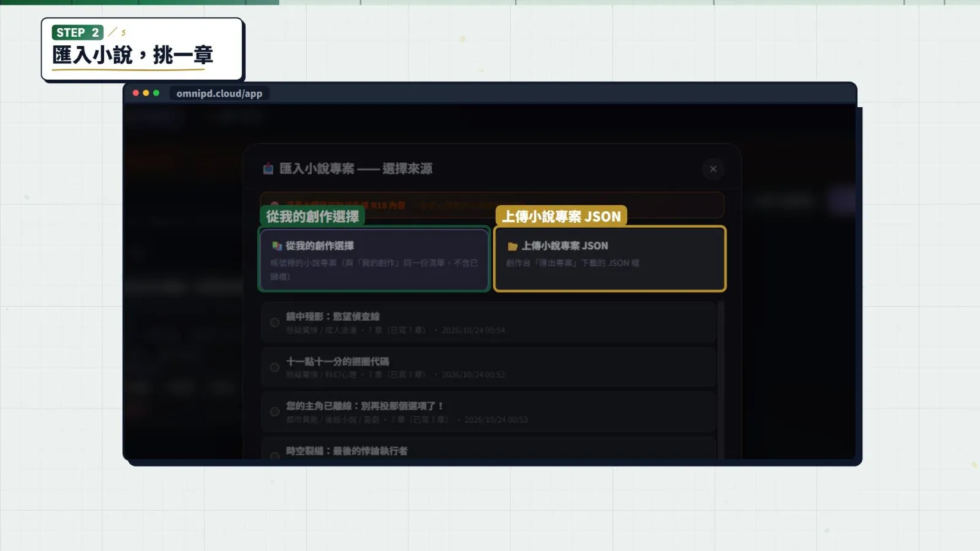The image size is (980, 551).
Task: Close the 匯入小說專案 dialog with X
Action: pyautogui.click(x=713, y=169)
